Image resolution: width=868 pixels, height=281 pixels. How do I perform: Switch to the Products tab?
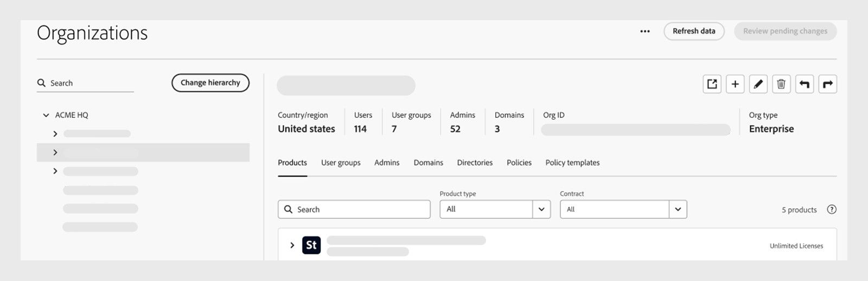coord(292,163)
